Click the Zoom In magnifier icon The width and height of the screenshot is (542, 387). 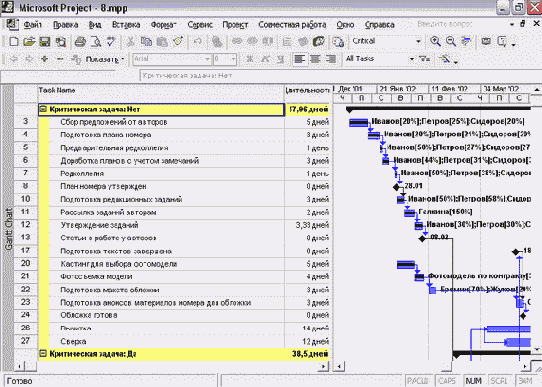(x=435, y=41)
